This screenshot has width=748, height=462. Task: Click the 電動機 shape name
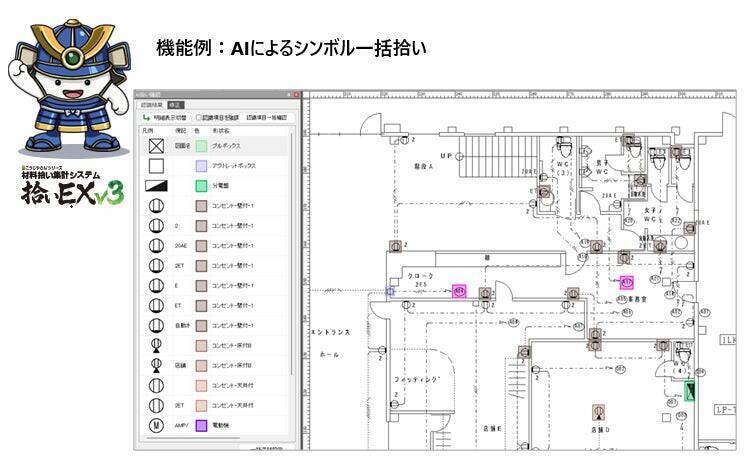point(220,425)
